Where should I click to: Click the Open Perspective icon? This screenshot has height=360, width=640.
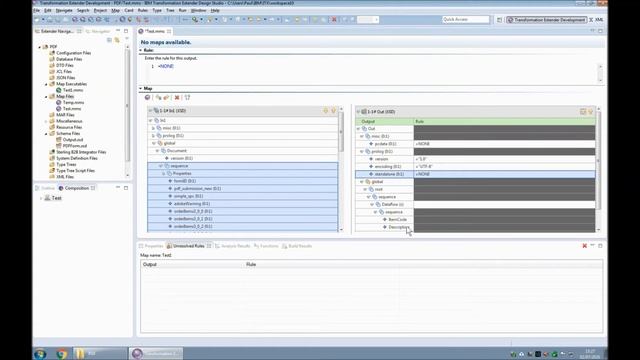[x=499, y=20]
